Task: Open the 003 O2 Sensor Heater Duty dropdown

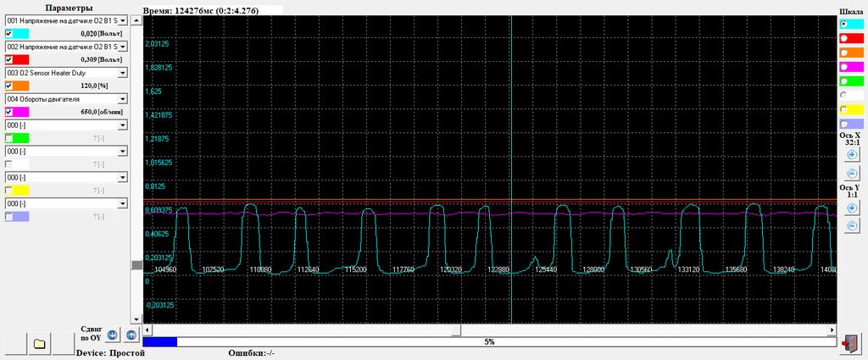Action: [122, 73]
